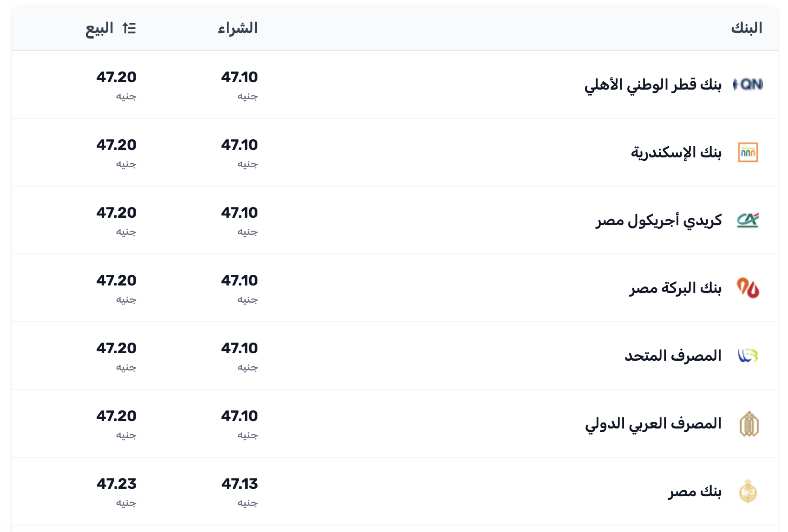Open بنك مصر row details
The width and height of the screenshot is (788, 532).
[695, 491]
